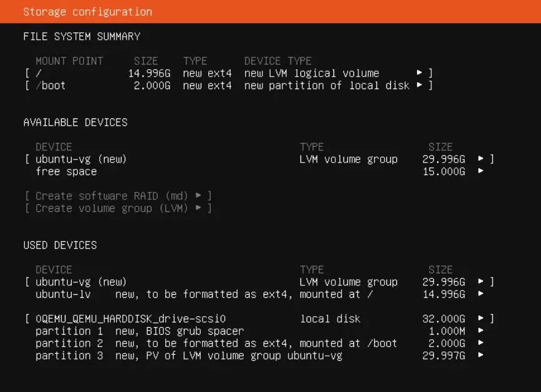Select 0QEMU_QEMU_HARDDISK_drive-scsi0 device name
This screenshot has width=541, height=392.
(x=131, y=318)
